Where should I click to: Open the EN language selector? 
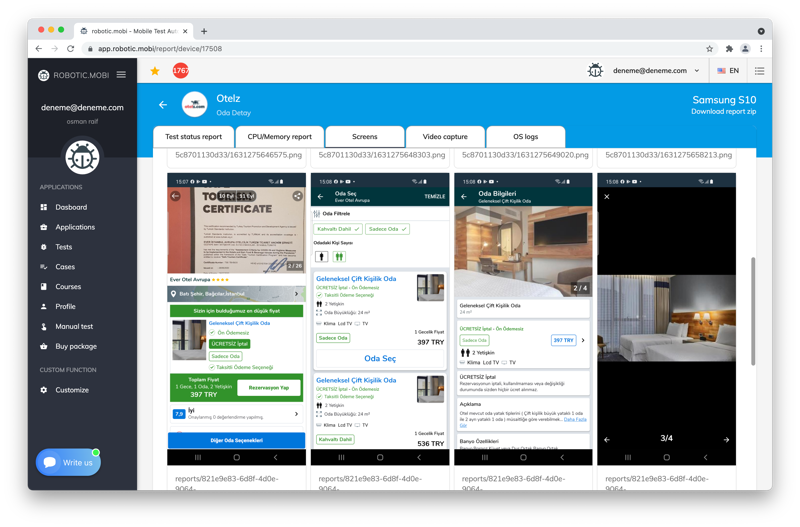[728, 71]
